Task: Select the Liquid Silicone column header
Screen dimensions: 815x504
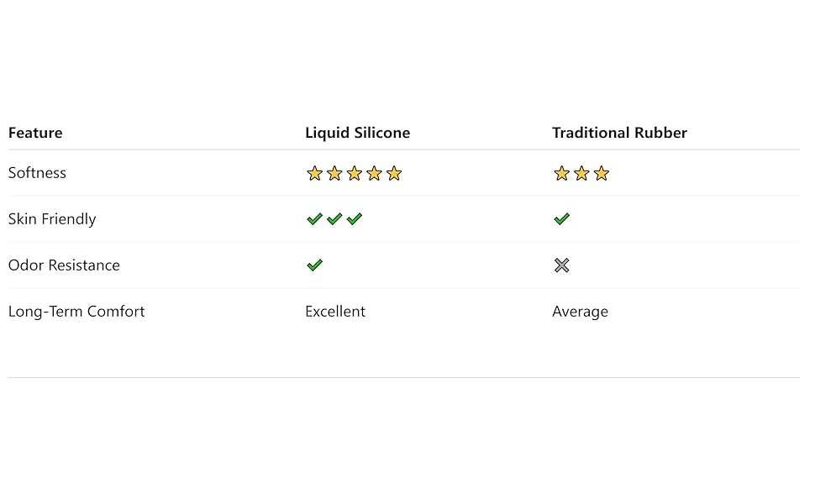Action: pyautogui.click(x=357, y=133)
